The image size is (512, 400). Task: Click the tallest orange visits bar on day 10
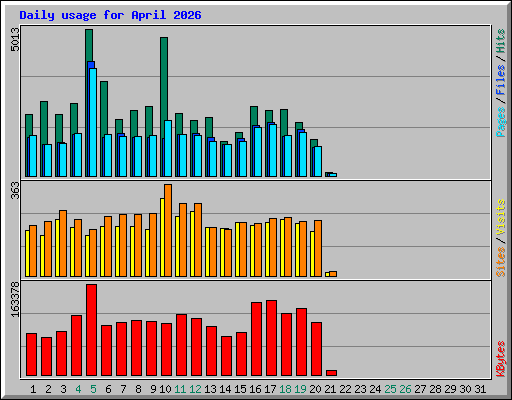point(168,230)
